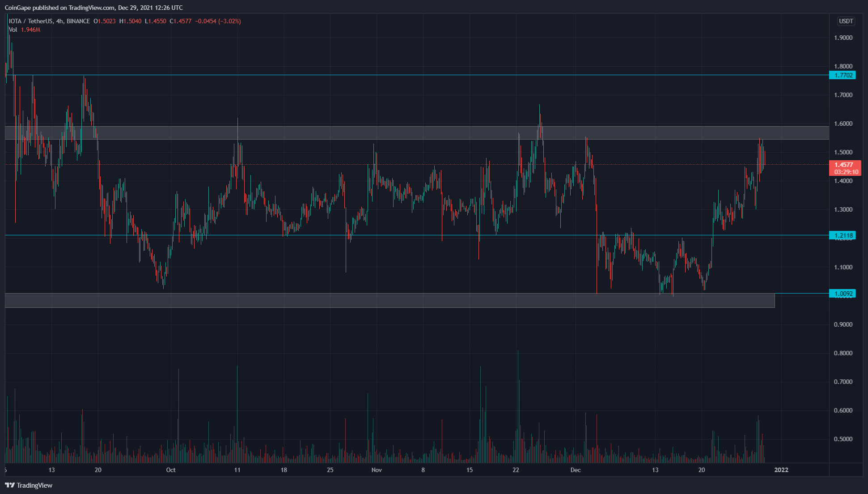Image resolution: width=868 pixels, height=494 pixels.
Task: Click the CoinGape published header text
Action: pyautogui.click(x=93, y=8)
